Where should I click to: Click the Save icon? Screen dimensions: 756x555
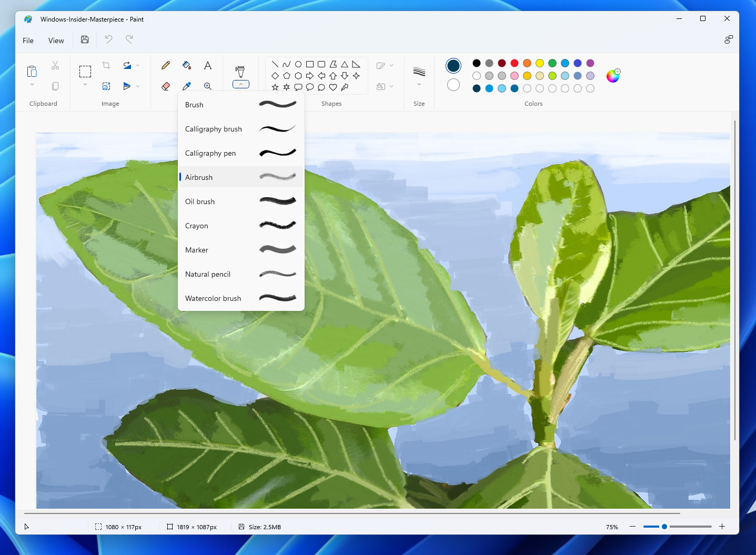point(84,39)
